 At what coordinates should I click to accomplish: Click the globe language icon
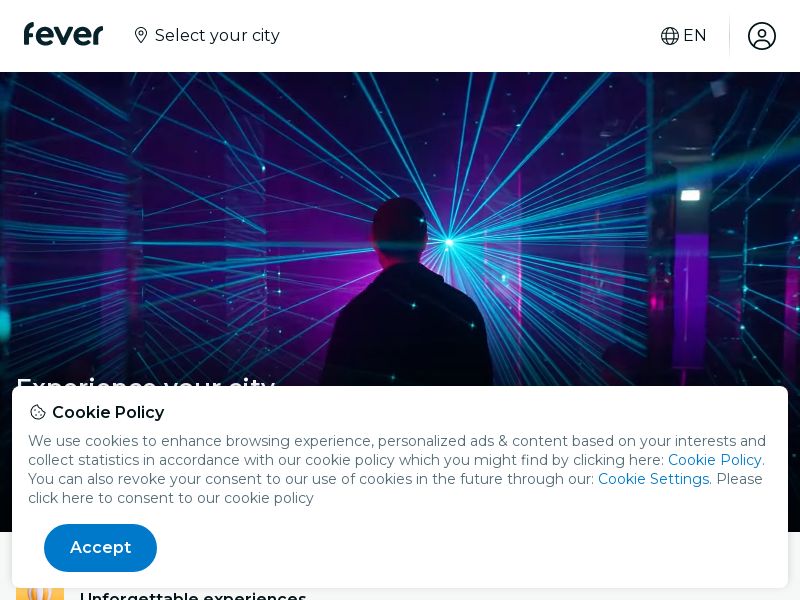coord(670,36)
